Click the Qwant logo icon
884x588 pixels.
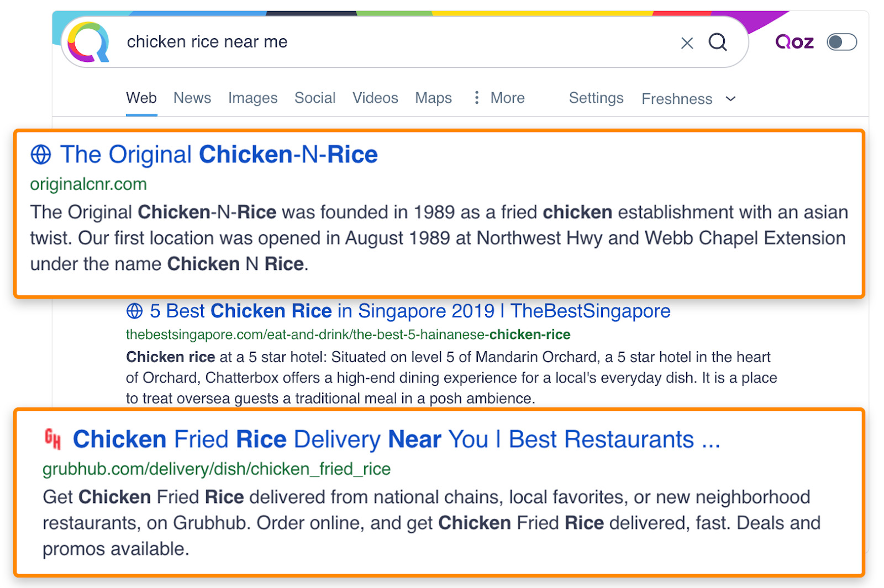coord(88,42)
